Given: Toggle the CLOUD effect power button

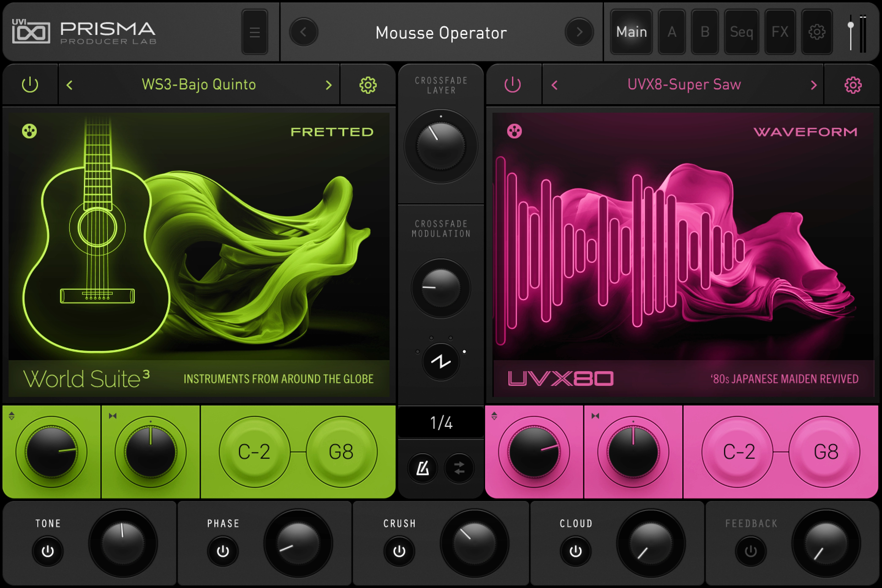Looking at the screenshot, I should [576, 551].
